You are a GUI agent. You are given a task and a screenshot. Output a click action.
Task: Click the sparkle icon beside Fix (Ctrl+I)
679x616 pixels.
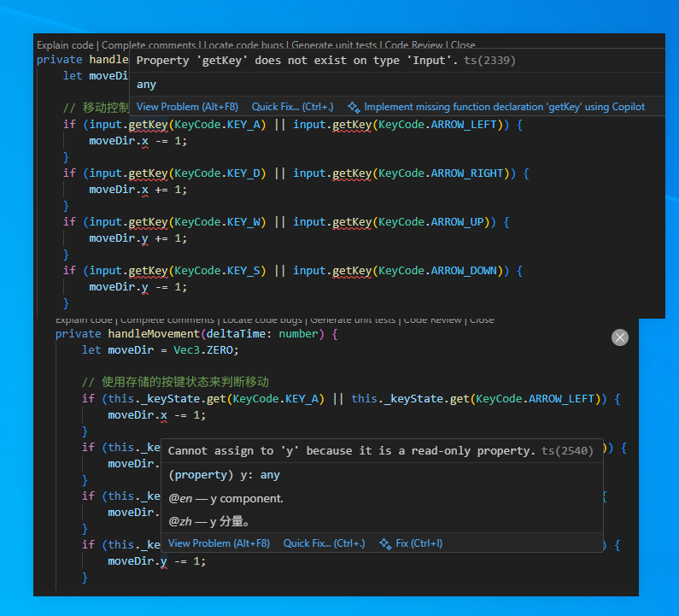coord(385,543)
